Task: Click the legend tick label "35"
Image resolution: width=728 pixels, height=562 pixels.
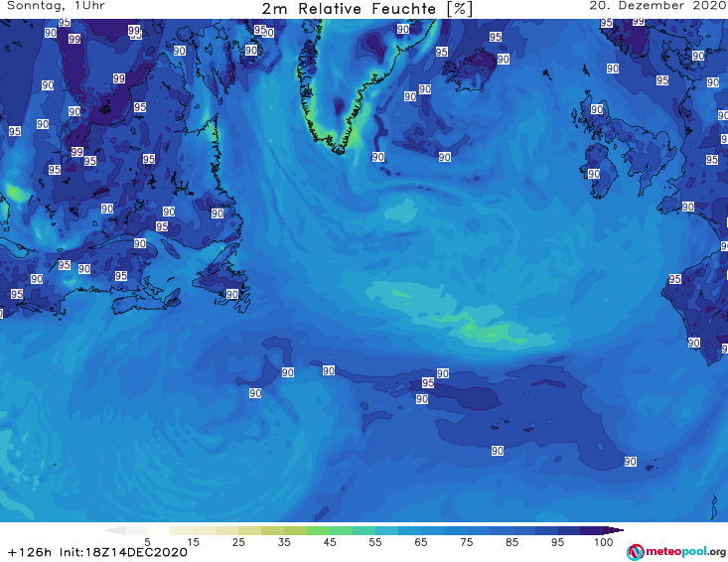Action: (284, 542)
